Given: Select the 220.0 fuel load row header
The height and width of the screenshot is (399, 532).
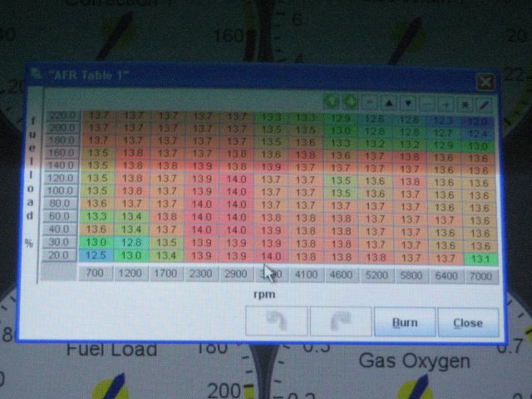Looking at the screenshot, I should [x=62, y=116].
